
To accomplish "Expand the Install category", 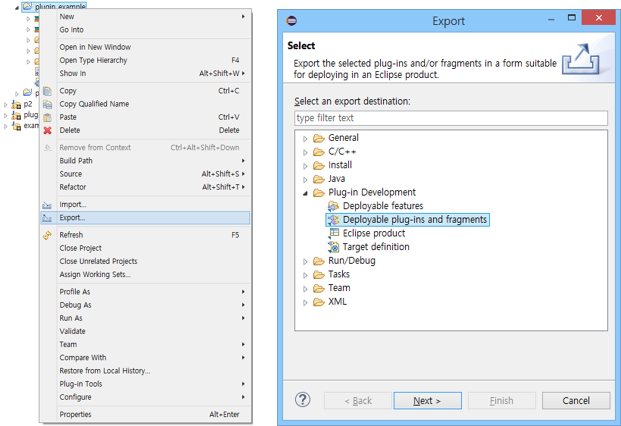I will coord(305,166).
